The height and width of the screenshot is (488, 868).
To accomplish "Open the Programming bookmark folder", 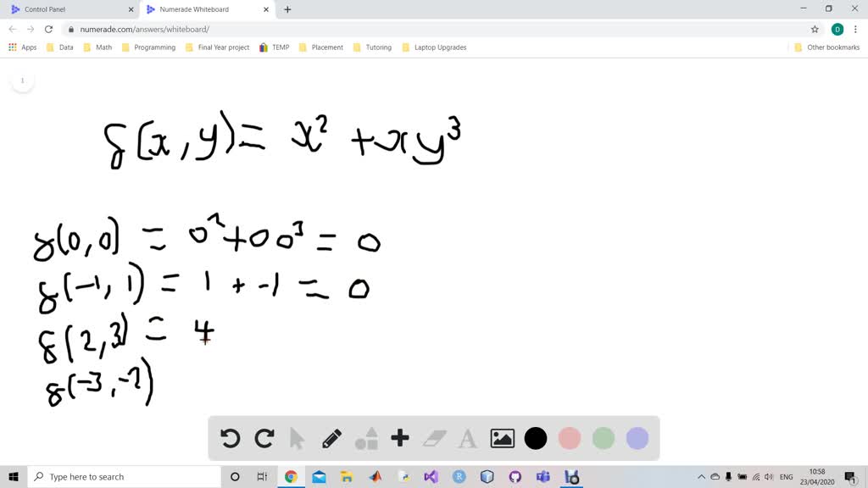I will (x=148, y=47).
